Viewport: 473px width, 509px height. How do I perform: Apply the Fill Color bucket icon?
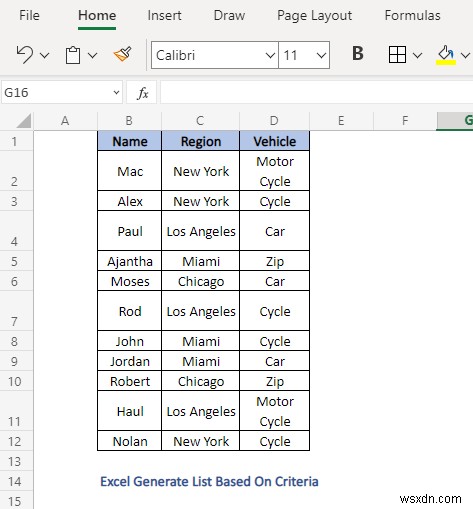coord(446,55)
